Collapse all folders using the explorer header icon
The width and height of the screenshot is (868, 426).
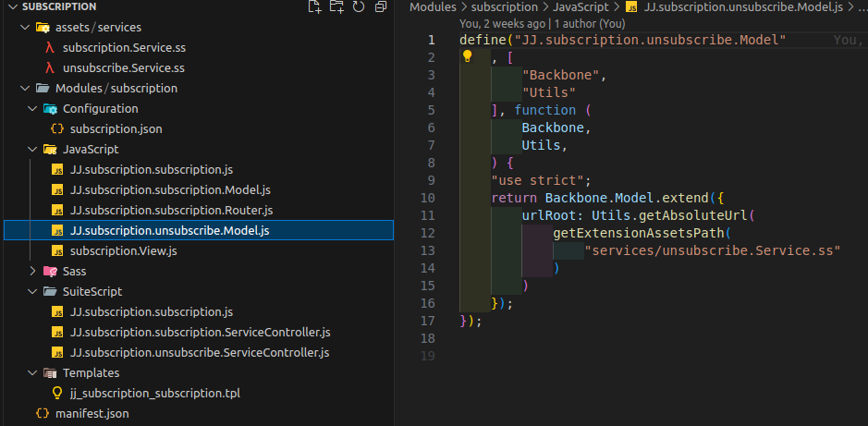click(379, 7)
